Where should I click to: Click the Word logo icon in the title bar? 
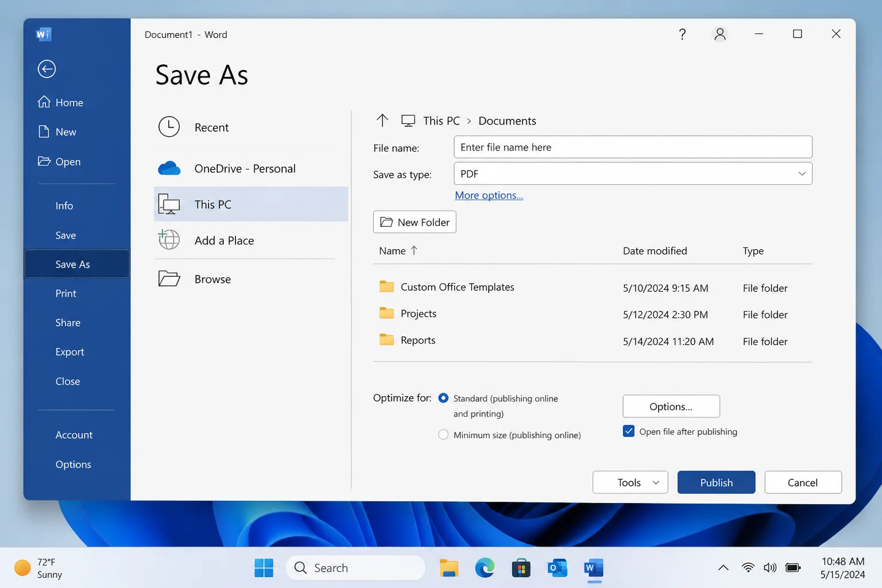pos(44,34)
